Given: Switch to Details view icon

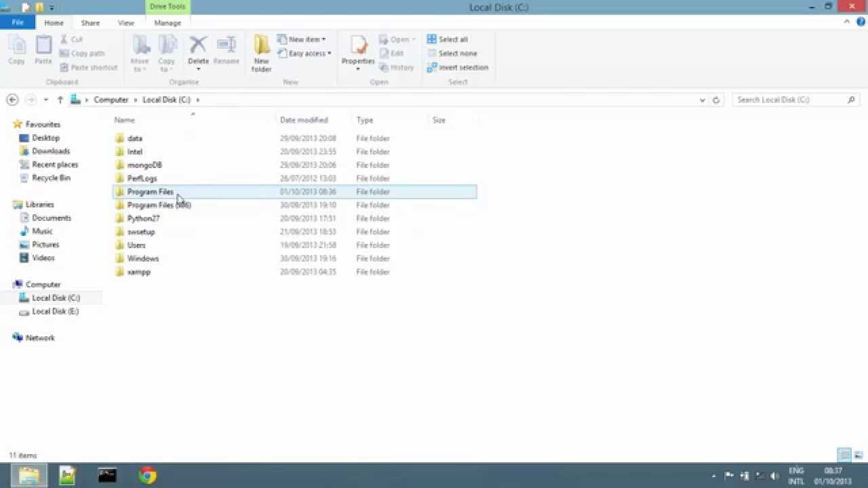Looking at the screenshot, I should click(844, 455).
